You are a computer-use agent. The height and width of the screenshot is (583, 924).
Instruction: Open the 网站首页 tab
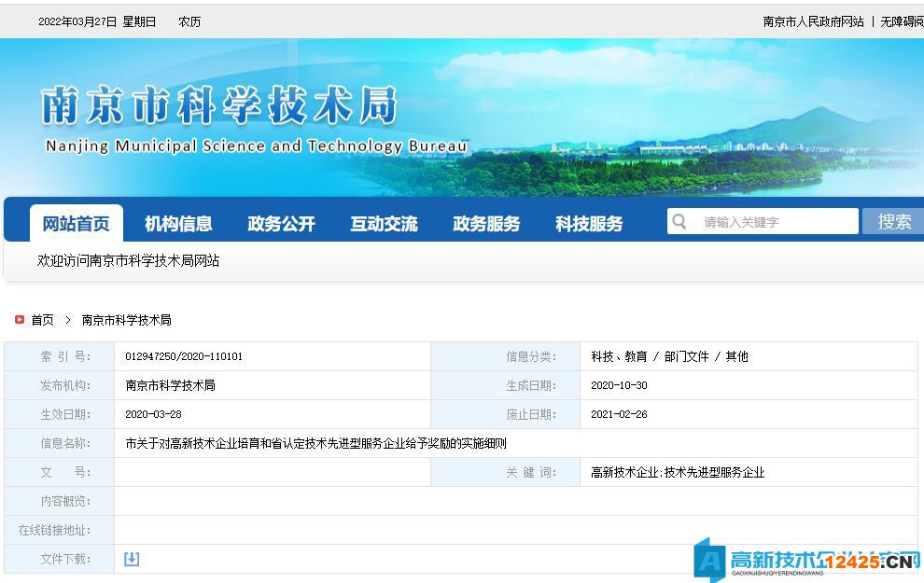(x=77, y=224)
